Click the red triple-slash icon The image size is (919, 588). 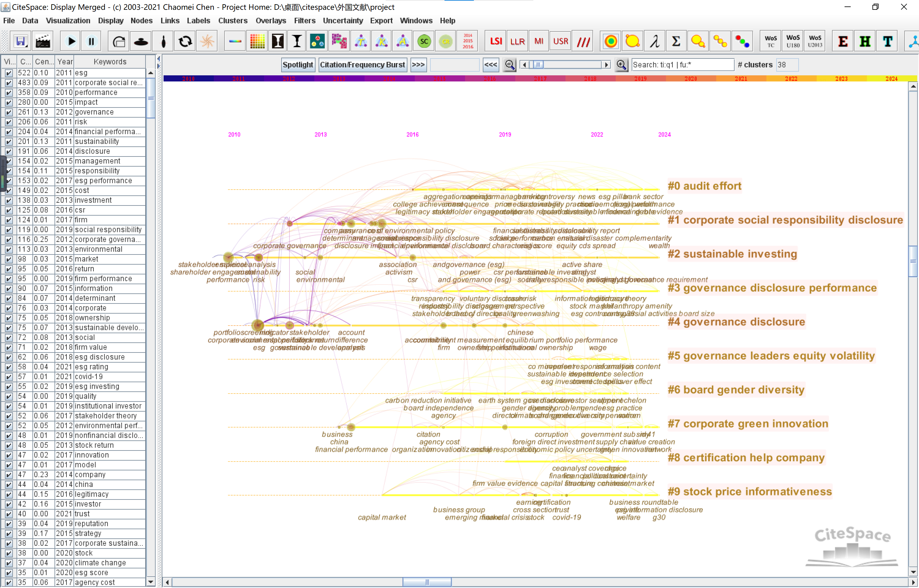tap(583, 41)
